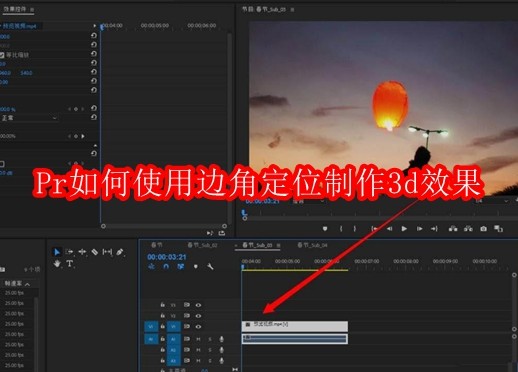Toggle V1 track output eye
The width and height of the screenshot is (518, 372).
point(198,327)
